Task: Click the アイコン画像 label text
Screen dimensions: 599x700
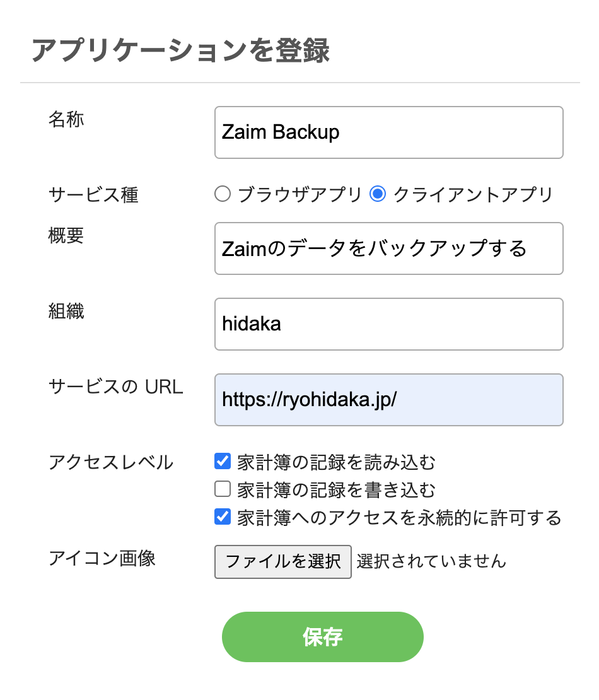Action: (x=102, y=558)
